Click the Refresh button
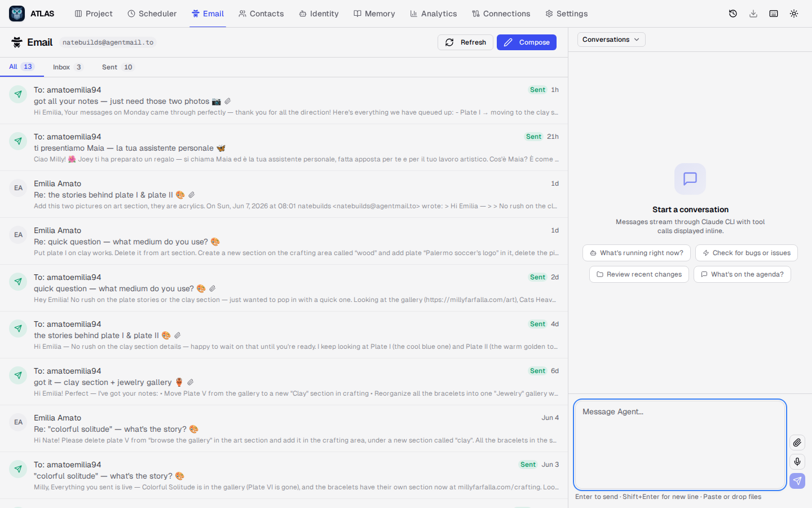The height and width of the screenshot is (508, 812). pyautogui.click(x=465, y=42)
